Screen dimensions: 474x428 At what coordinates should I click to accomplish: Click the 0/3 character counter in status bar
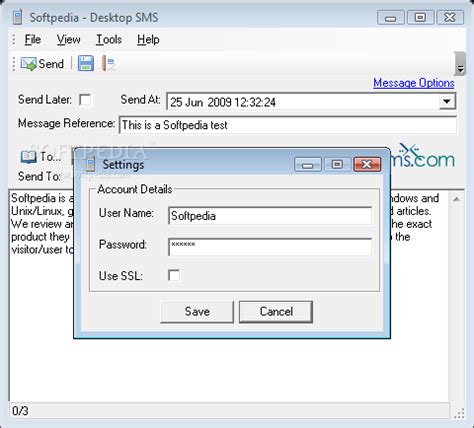(x=20, y=411)
